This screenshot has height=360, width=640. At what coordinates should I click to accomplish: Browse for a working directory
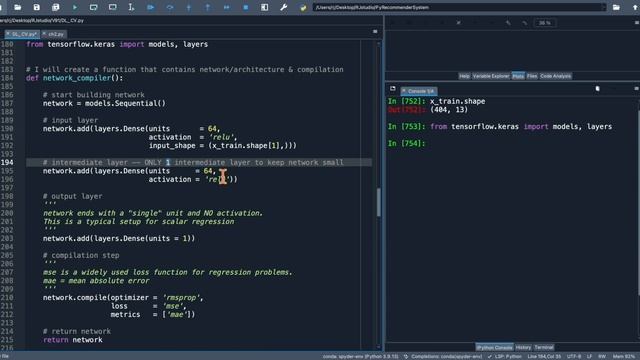pyautogui.click(x=616, y=7)
